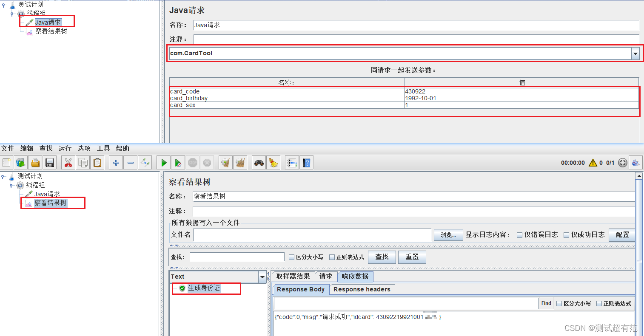Enable the 仅错误日志 checkbox
This screenshot has width=644, height=336.
(519, 234)
